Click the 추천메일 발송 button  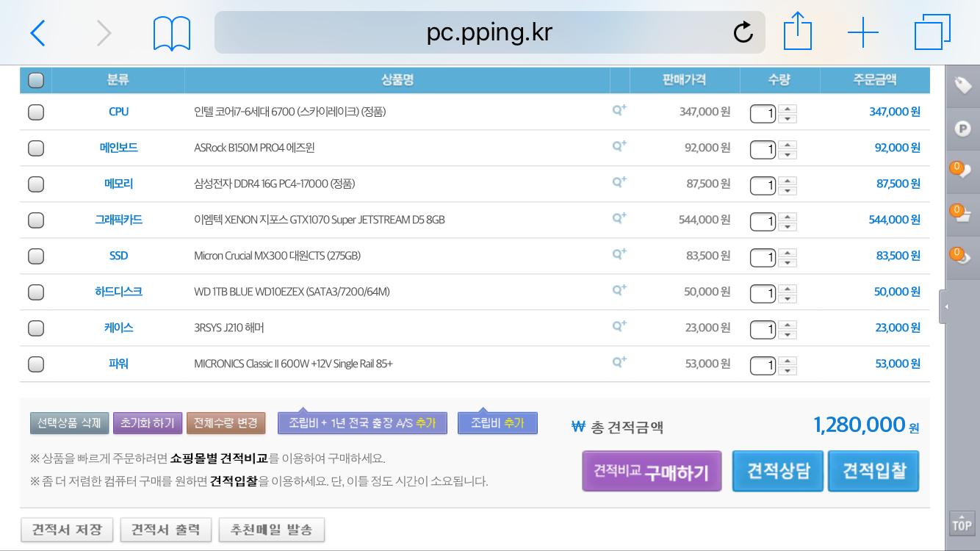[x=271, y=530]
